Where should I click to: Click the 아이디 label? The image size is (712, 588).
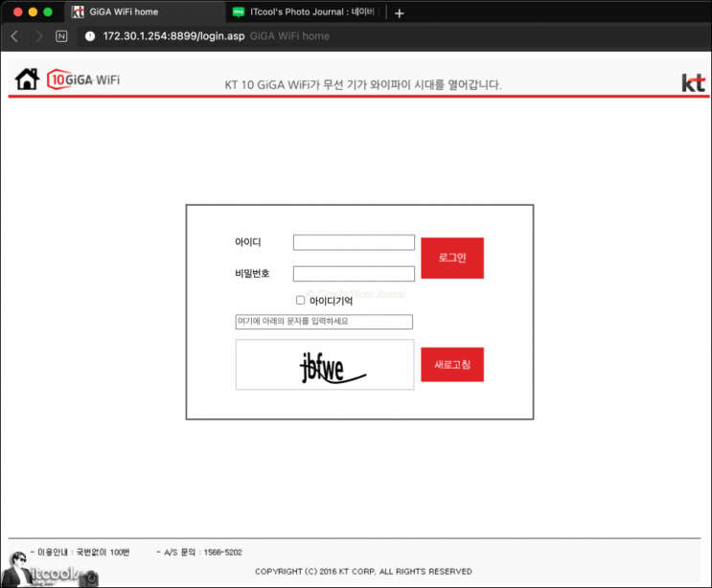click(x=248, y=242)
